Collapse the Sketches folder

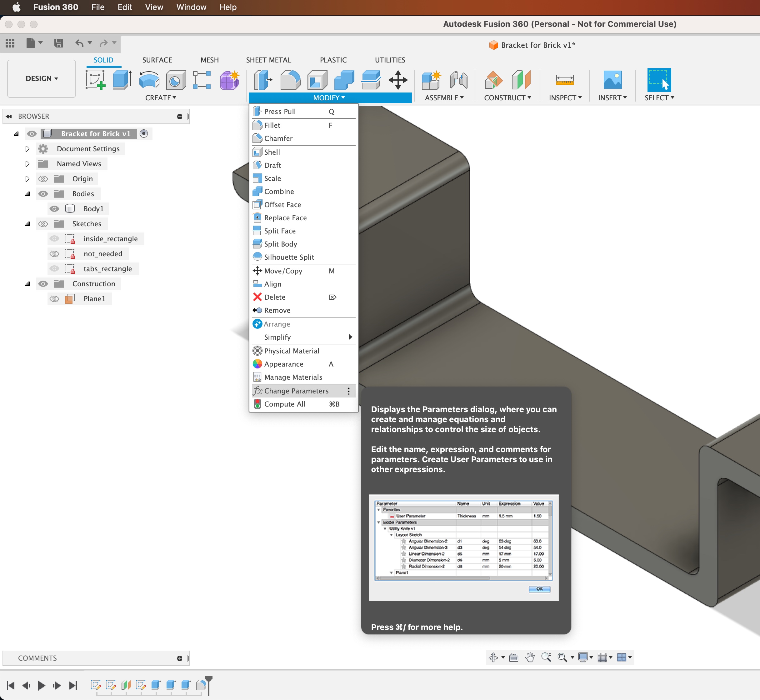coord(27,224)
